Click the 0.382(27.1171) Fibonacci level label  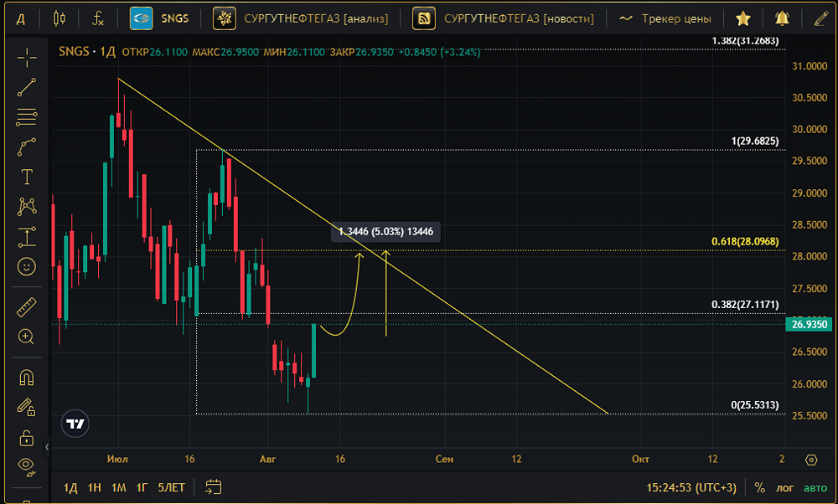click(744, 305)
